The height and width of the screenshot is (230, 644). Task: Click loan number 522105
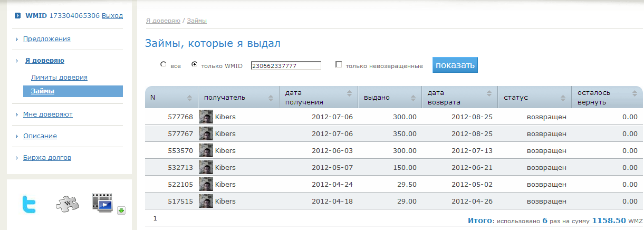[180, 185]
